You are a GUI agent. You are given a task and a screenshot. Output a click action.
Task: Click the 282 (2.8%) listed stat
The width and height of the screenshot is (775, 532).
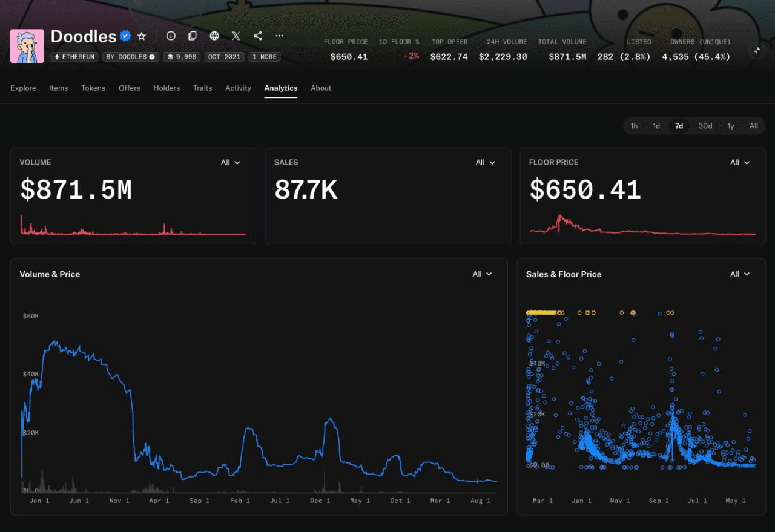pos(624,57)
